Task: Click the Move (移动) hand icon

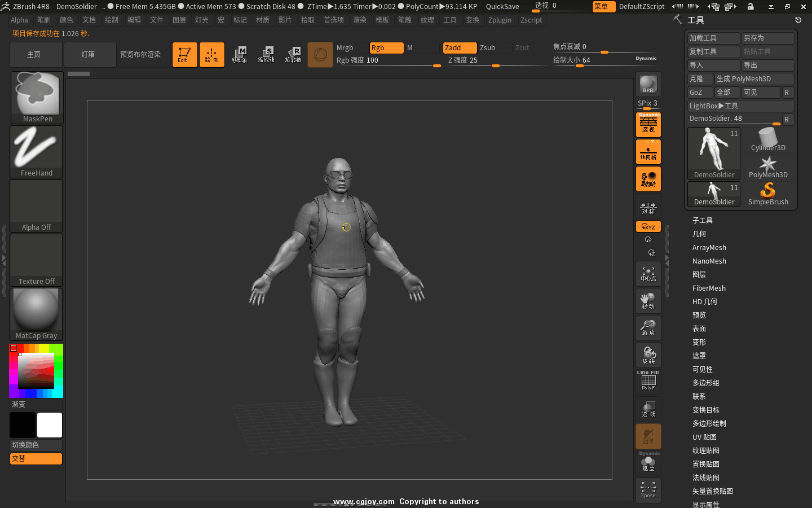Action: click(x=648, y=301)
